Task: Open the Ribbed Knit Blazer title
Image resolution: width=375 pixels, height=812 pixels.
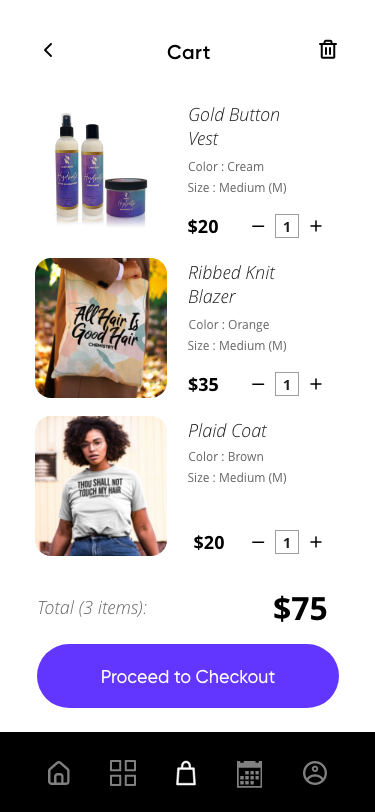Action: pyautogui.click(x=232, y=284)
